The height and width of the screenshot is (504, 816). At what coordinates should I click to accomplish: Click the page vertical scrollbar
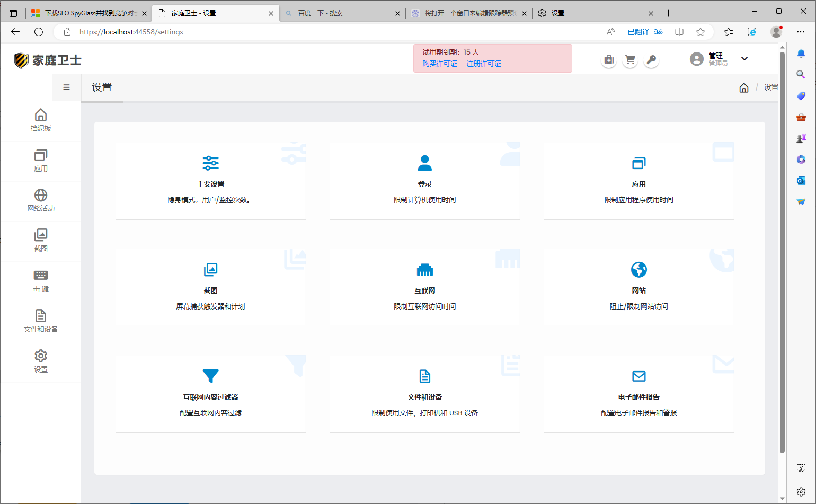pos(783,252)
